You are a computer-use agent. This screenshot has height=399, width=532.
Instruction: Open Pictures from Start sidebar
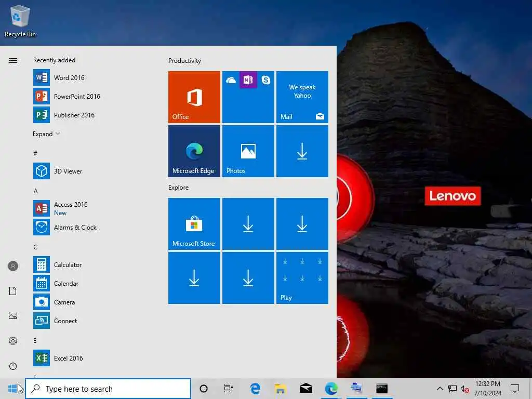[x=13, y=316]
